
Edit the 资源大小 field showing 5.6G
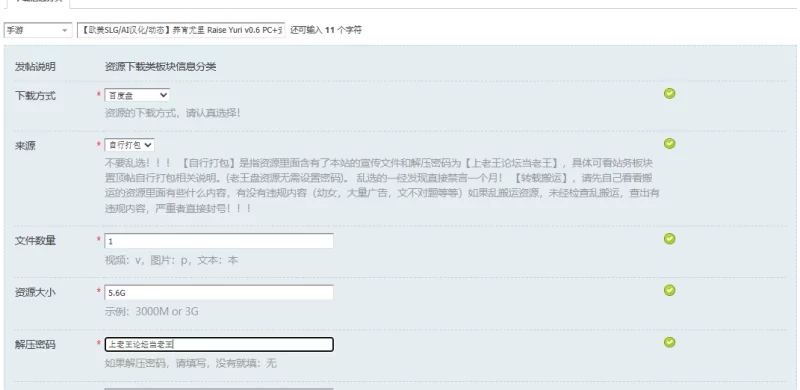coord(219,292)
